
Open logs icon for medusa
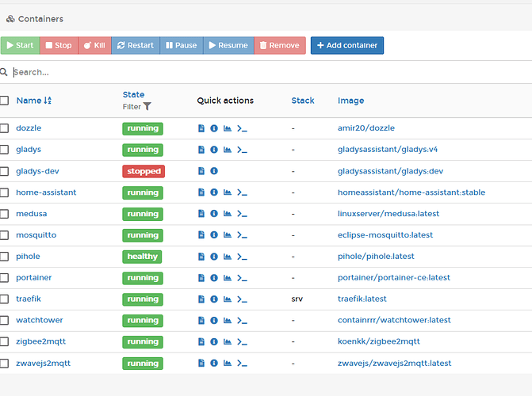click(x=201, y=214)
